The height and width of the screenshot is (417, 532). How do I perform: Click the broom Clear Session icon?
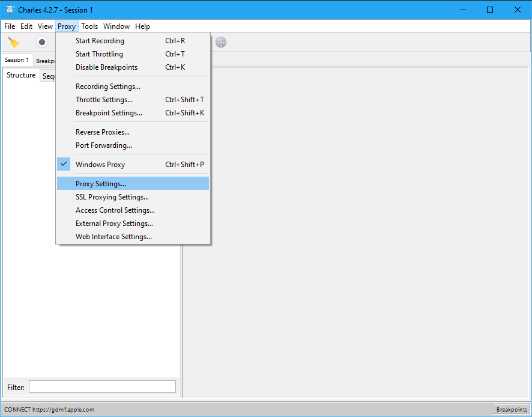14,43
